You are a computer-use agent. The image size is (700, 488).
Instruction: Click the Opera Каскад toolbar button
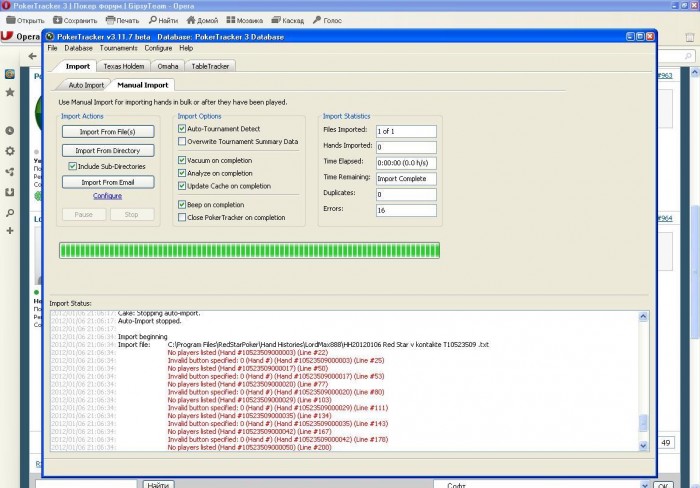[288, 20]
